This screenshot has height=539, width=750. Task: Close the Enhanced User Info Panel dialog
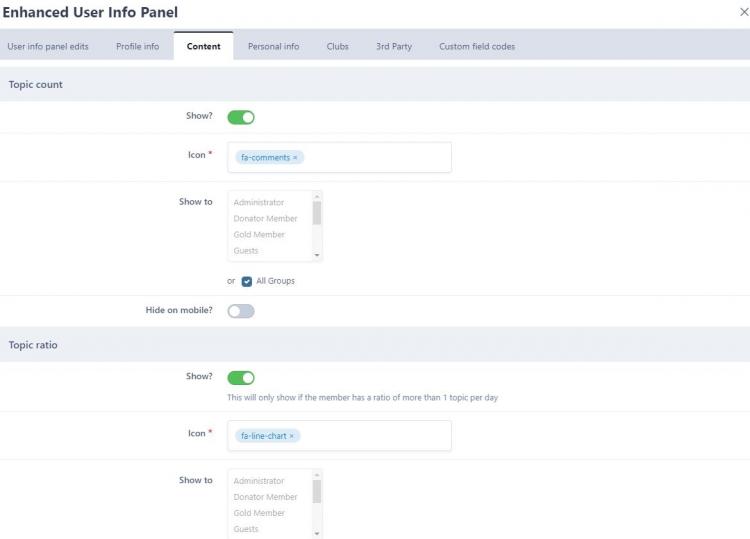741,12
